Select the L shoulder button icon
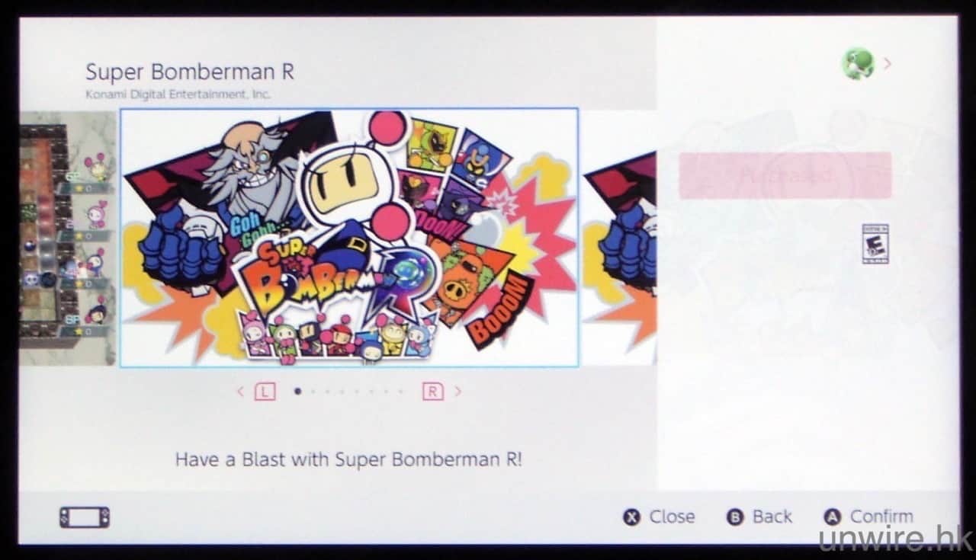The image size is (976, 560). pos(265,392)
